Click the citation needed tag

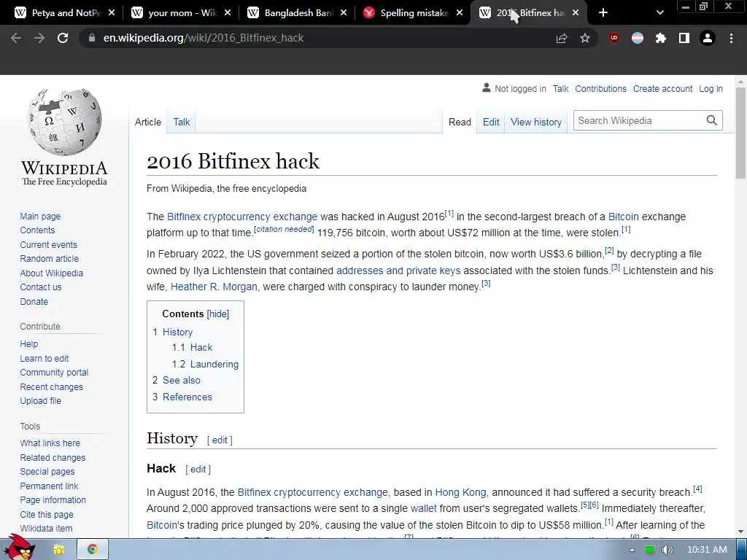pos(284,229)
